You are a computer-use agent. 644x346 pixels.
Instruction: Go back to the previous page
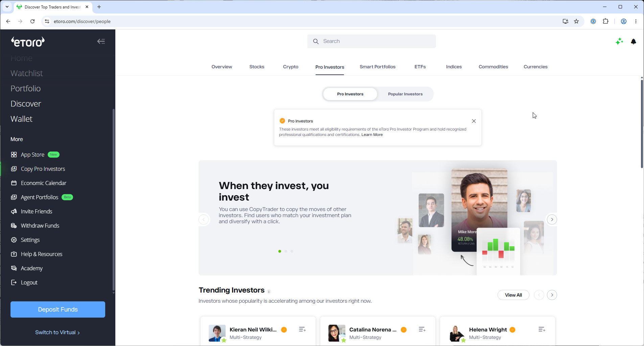click(8, 21)
